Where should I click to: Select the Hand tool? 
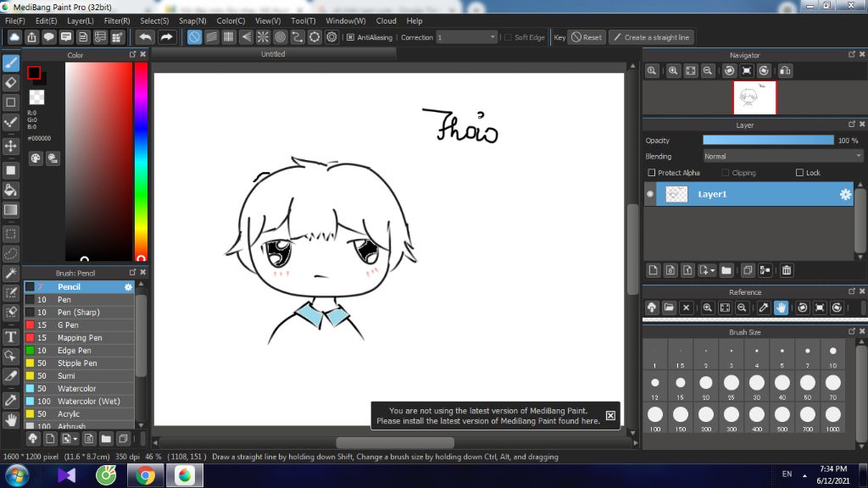[x=11, y=420]
